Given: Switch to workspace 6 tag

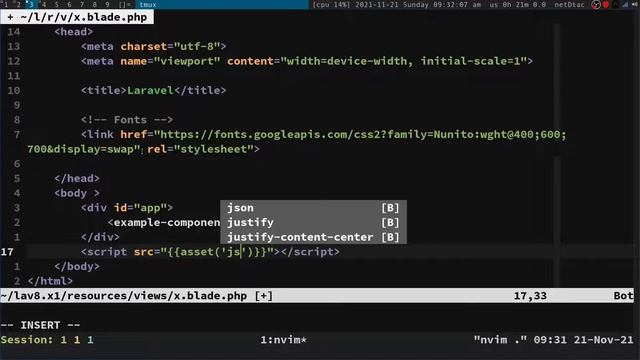Looking at the screenshot, I should [69, 4].
